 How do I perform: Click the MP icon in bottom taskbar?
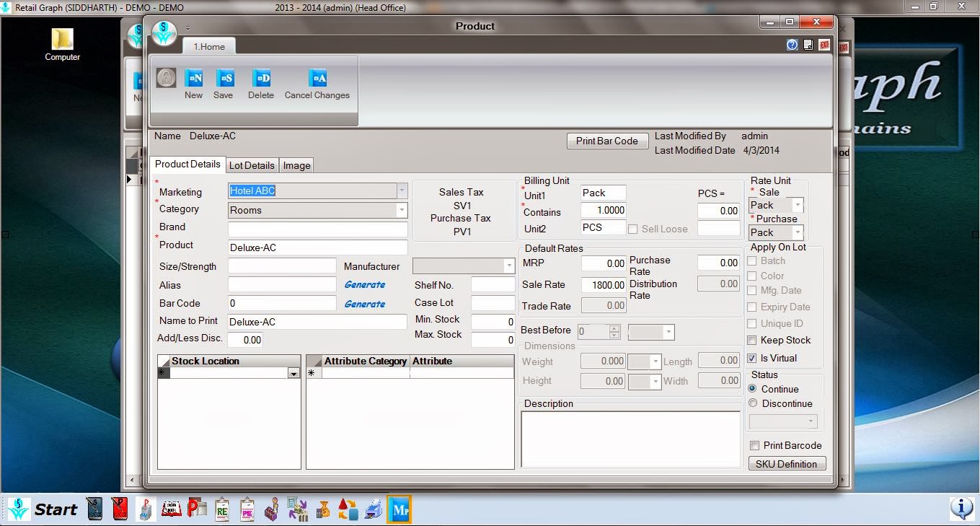[399, 509]
